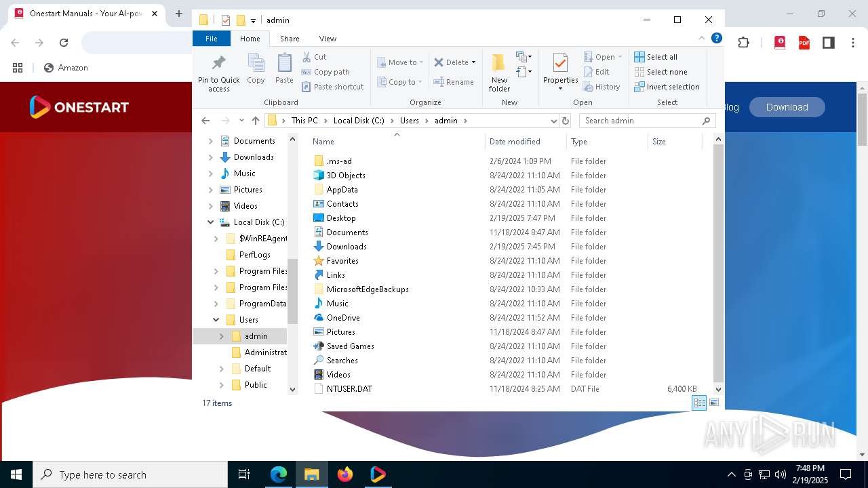
Task: Click Select none in ribbon
Action: [660, 72]
